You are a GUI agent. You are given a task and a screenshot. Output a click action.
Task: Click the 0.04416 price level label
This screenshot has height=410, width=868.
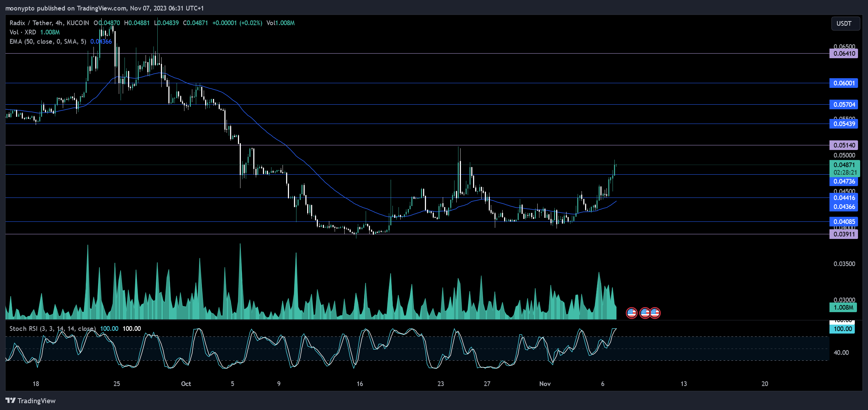[844, 198]
